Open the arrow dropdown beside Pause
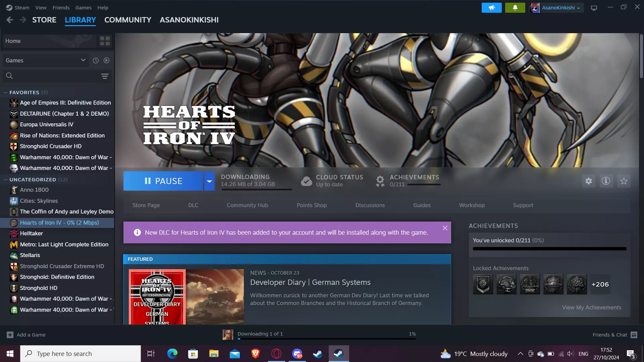 209,181
